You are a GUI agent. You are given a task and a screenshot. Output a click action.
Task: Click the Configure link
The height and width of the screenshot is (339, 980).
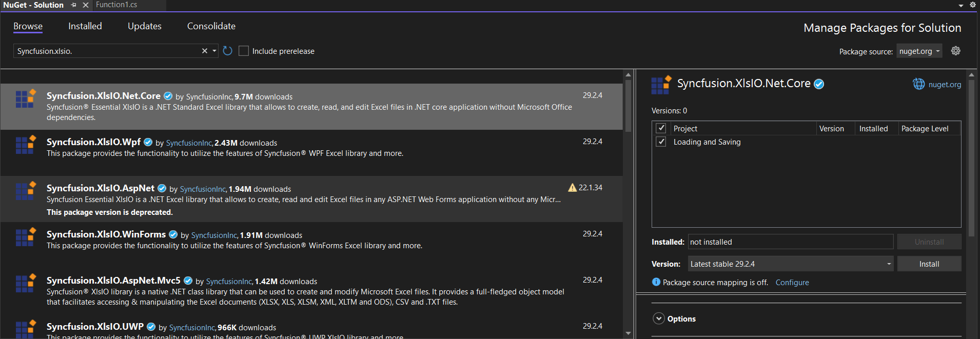point(792,283)
